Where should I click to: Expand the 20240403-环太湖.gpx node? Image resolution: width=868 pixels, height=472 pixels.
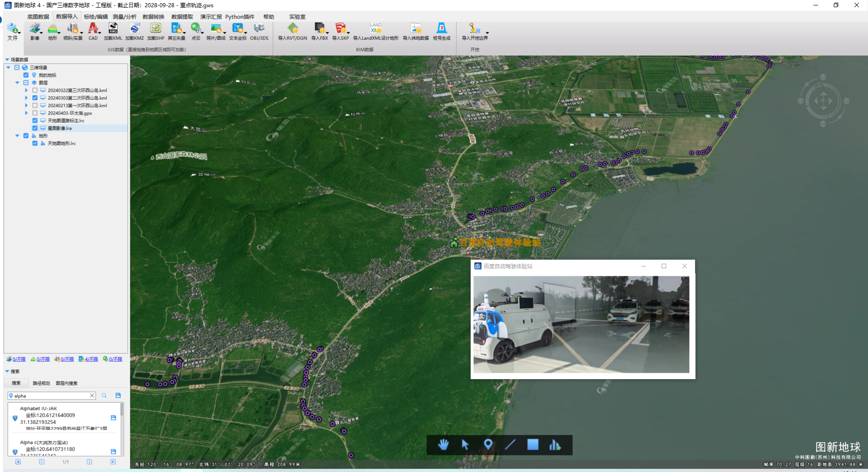(x=26, y=113)
